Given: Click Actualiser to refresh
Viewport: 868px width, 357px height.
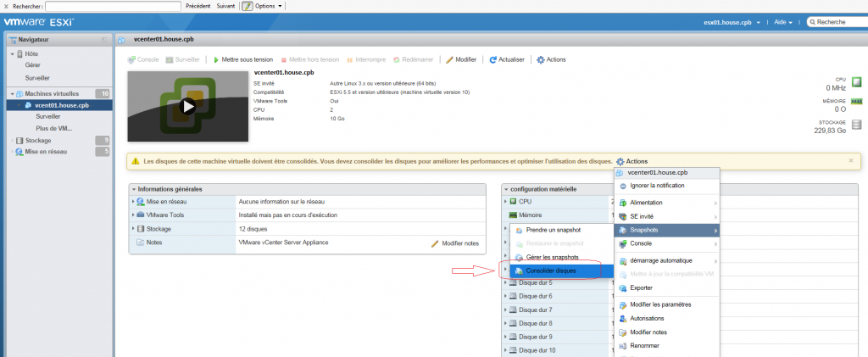Looking at the screenshot, I should coord(507,59).
